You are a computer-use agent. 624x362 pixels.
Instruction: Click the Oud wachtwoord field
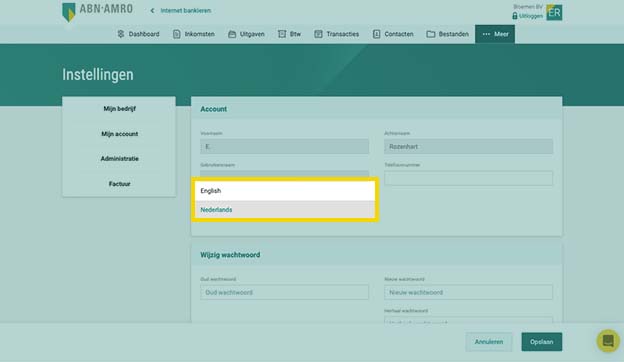point(285,292)
